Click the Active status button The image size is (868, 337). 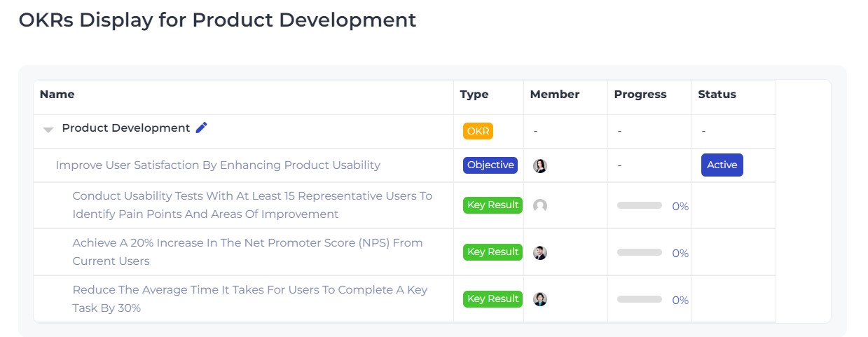(x=722, y=165)
